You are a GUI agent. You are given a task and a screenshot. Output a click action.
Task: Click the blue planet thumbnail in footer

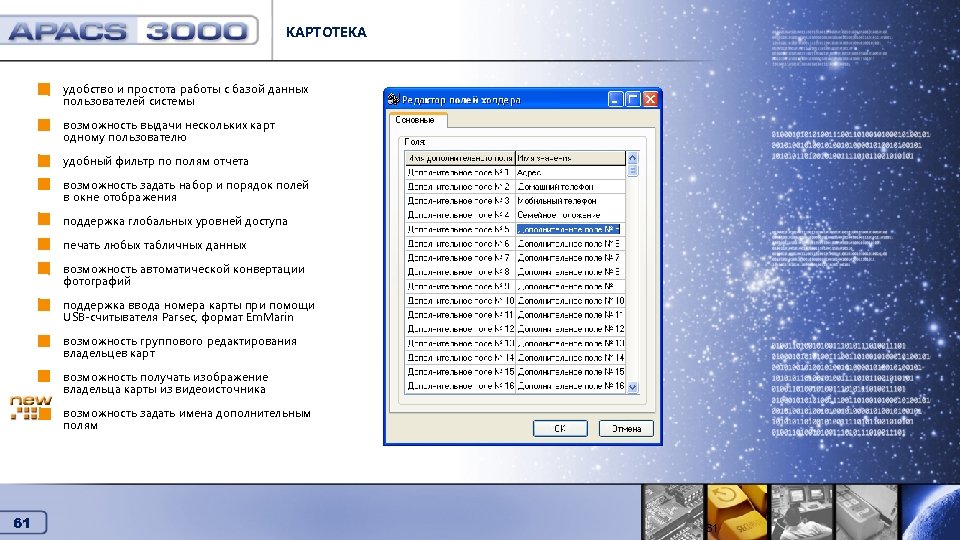930,512
